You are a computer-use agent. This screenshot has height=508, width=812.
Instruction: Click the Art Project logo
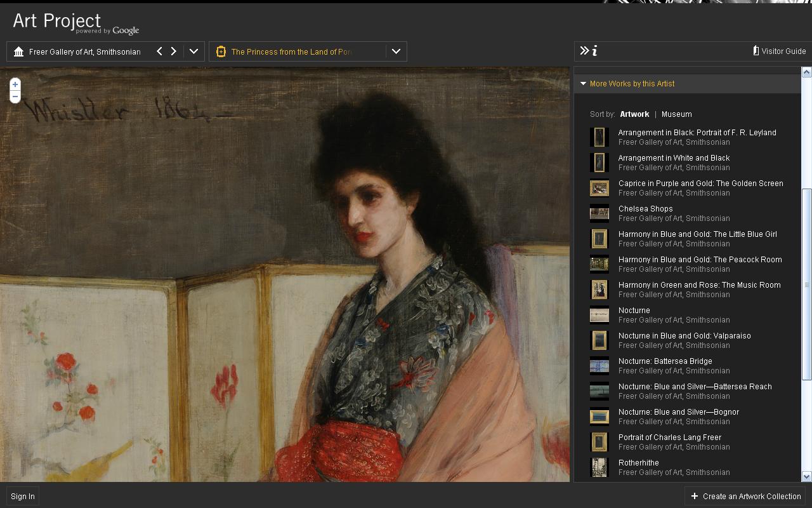[x=76, y=23]
